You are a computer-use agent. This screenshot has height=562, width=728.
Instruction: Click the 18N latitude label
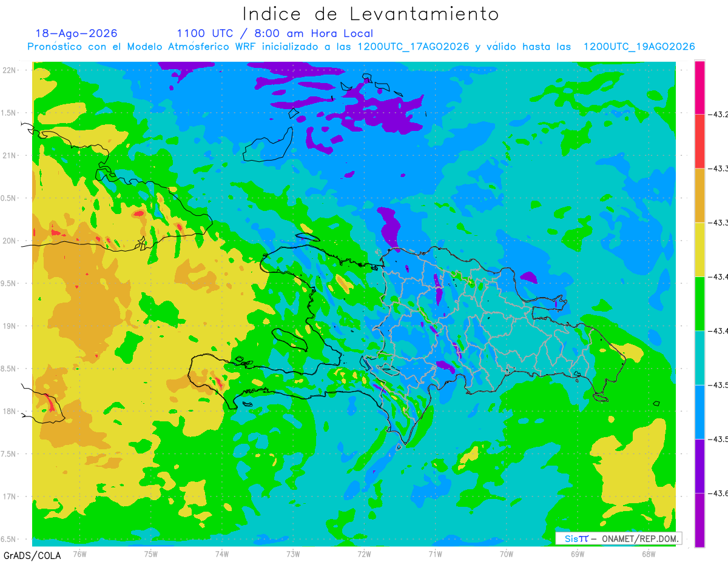tap(10, 411)
